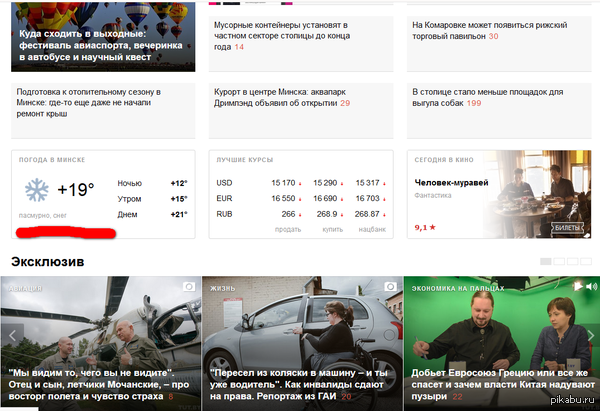Open photo gallery camera icon on Авиация story
This screenshot has height=411, width=600.
189,287
